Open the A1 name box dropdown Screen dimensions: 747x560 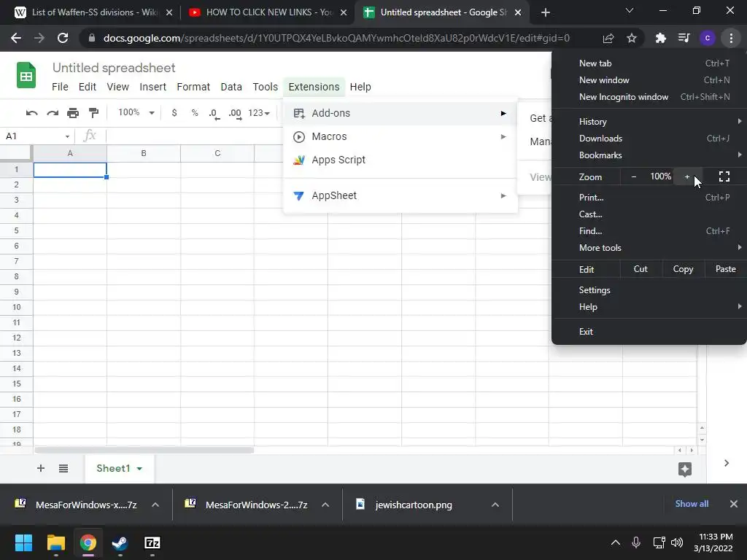(67, 136)
